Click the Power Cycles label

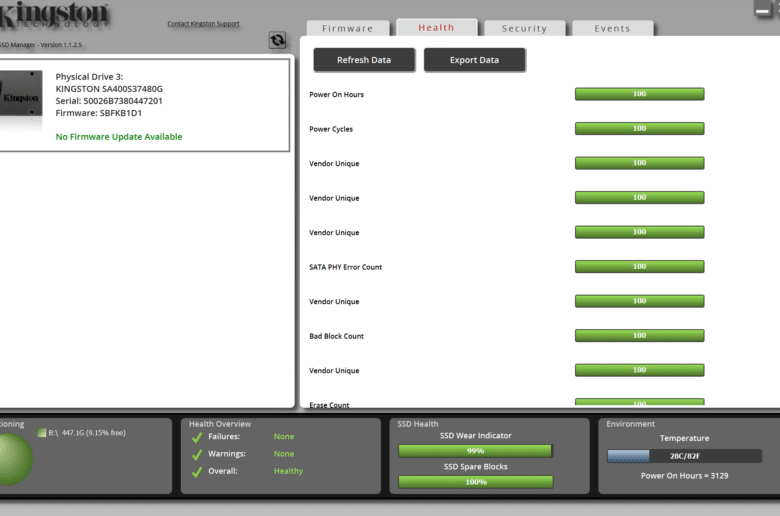(331, 129)
